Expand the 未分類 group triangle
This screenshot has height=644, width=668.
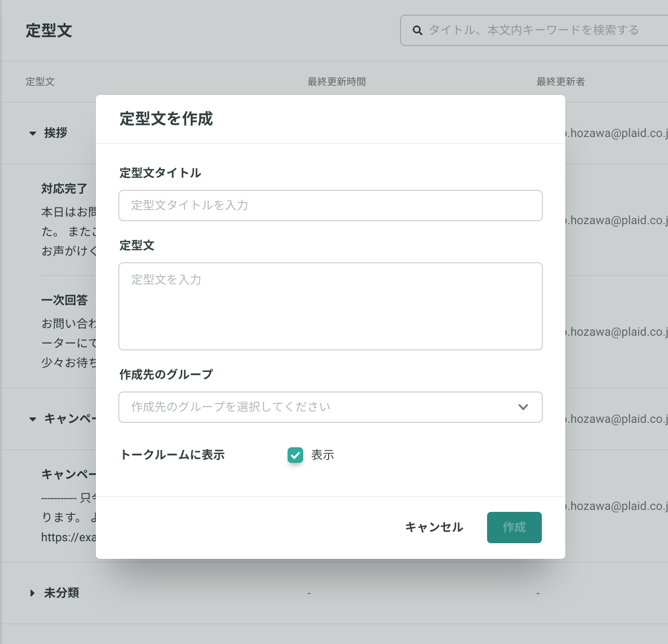point(32,593)
